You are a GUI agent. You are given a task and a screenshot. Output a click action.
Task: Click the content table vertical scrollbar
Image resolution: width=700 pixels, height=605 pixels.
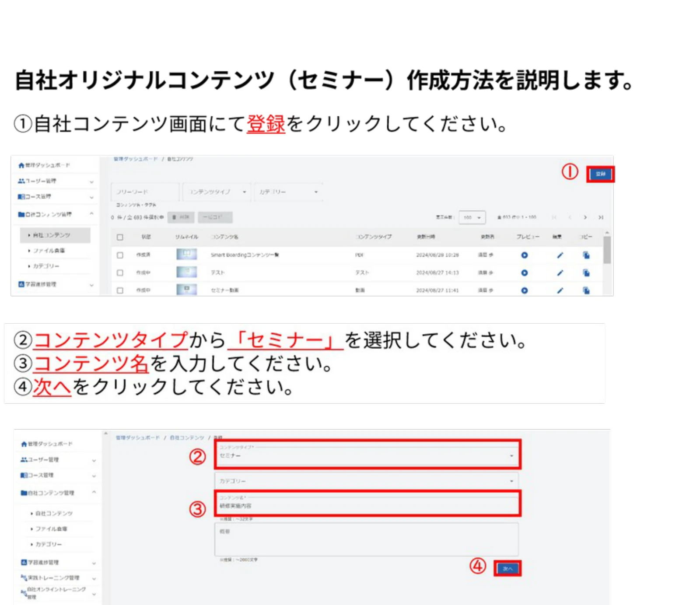click(607, 250)
